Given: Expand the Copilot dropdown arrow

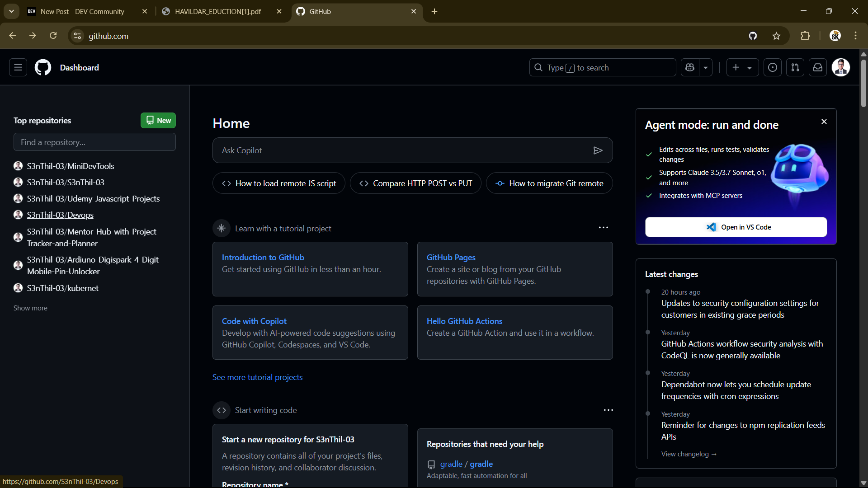Looking at the screenshot, I should 706,67.
